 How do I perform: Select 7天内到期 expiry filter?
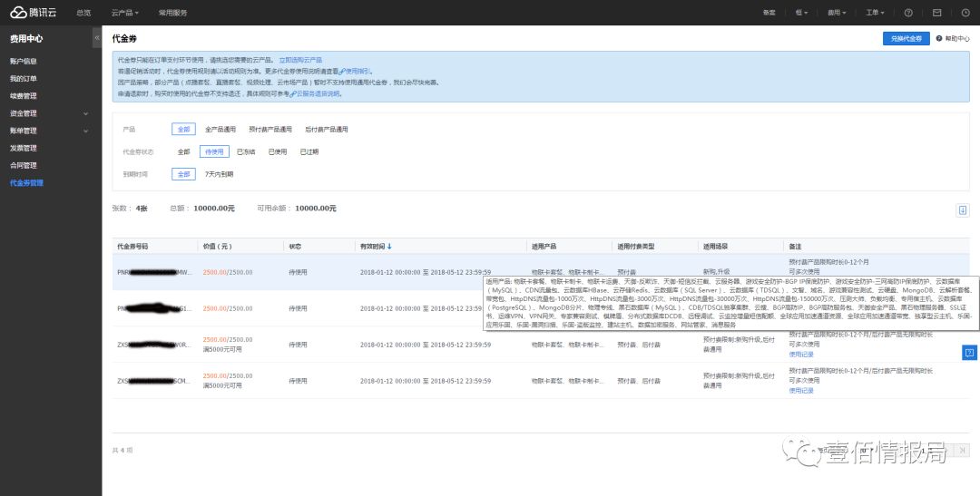coord(219,174)
